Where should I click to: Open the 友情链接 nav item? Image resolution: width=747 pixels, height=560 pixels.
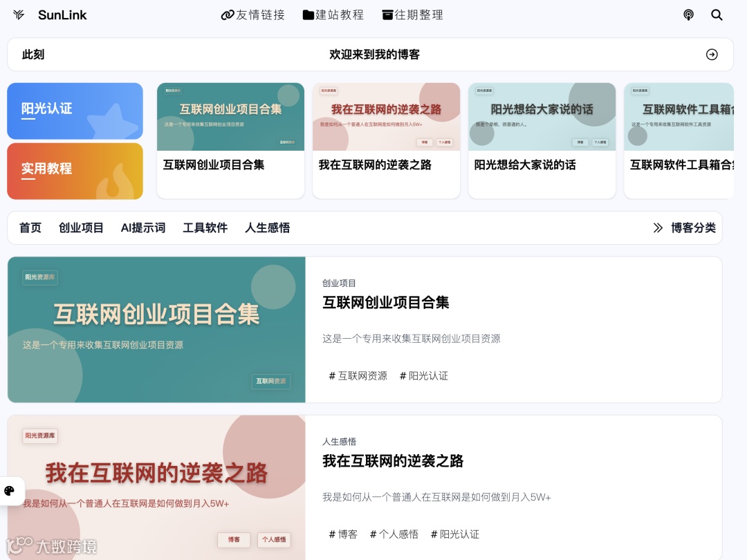253,15
